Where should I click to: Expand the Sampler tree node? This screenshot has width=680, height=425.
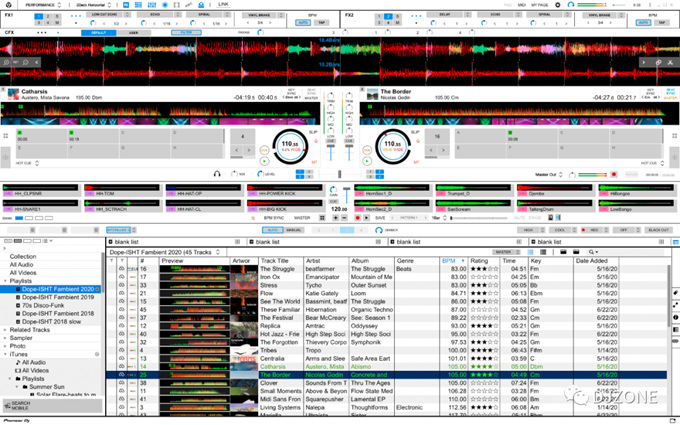6,338
